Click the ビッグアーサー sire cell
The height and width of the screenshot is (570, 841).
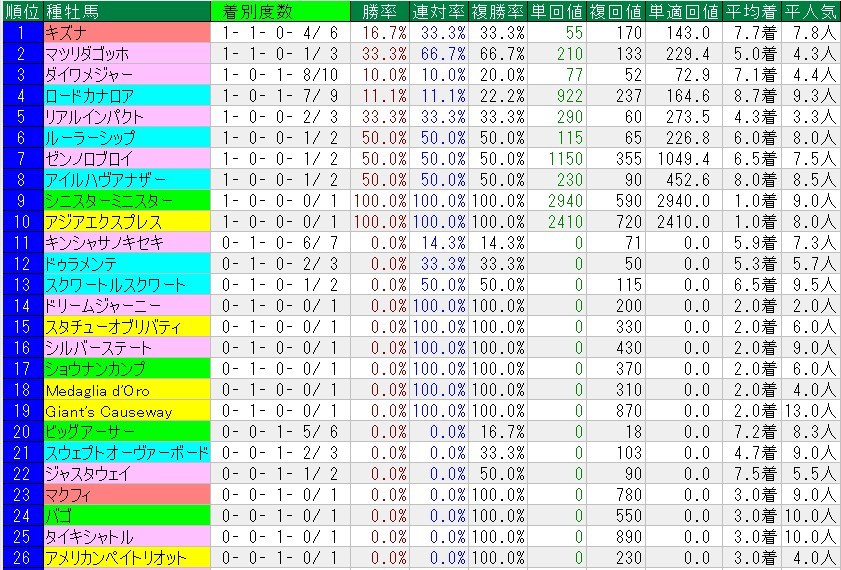127,432
